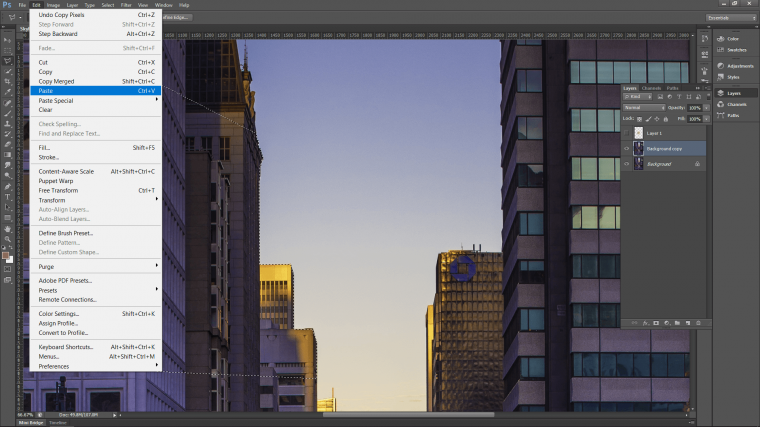Image resolution: width=760 pixels, height=427 pixels.
Task: Toggle pixel layer filter icon
Action: click(660, 97)
